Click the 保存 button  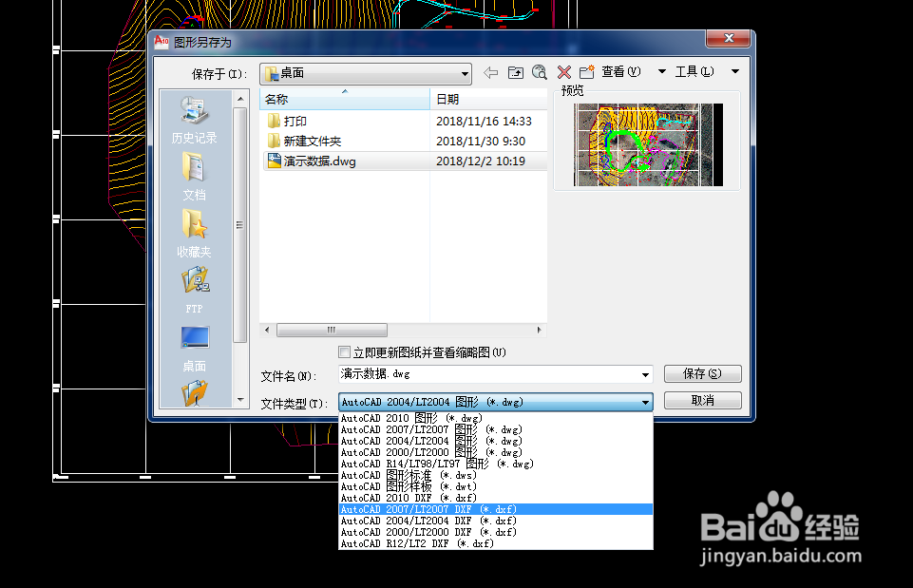click(x=703, y=373)
